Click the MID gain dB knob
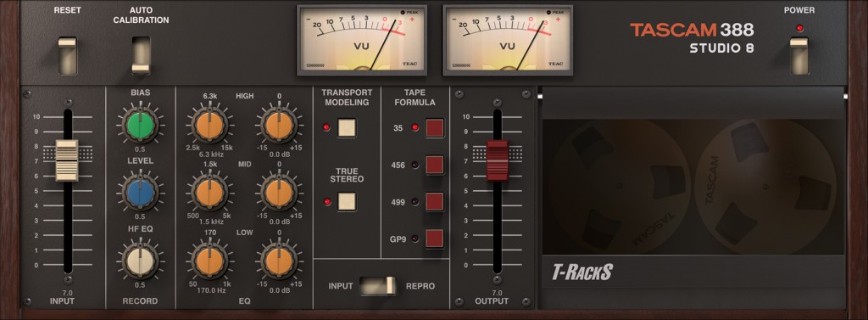This screenshot has width=868, height=320. click(279, 193)
